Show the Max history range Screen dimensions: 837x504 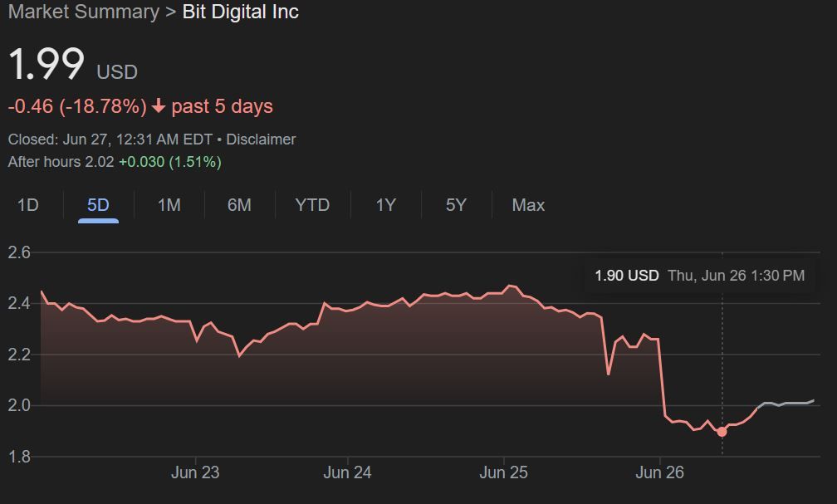pos(526,205)
